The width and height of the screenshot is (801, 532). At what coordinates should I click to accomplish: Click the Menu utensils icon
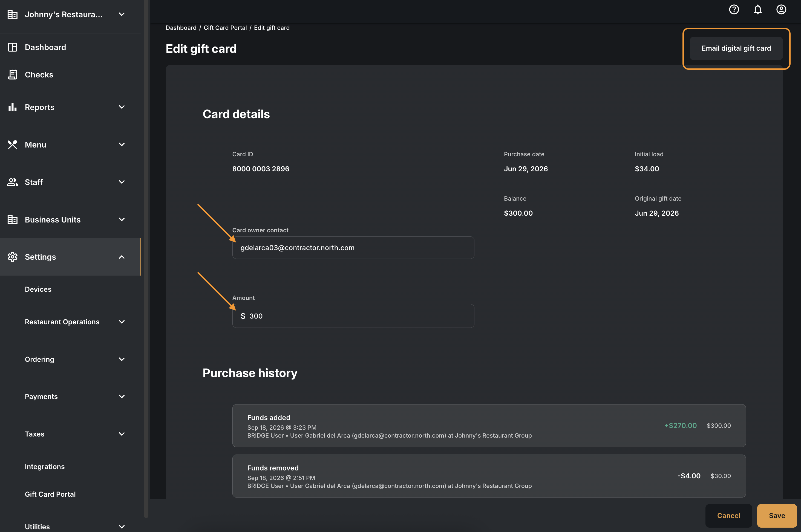[13, 144]
